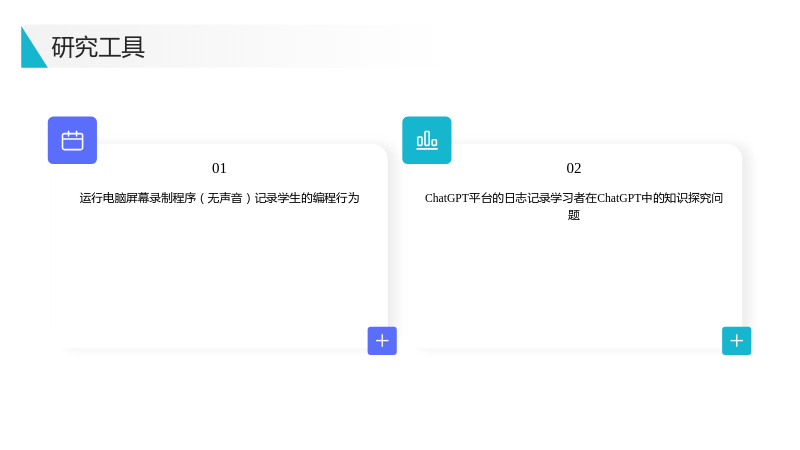Click the purple calendar icon

tap(72, 140)
